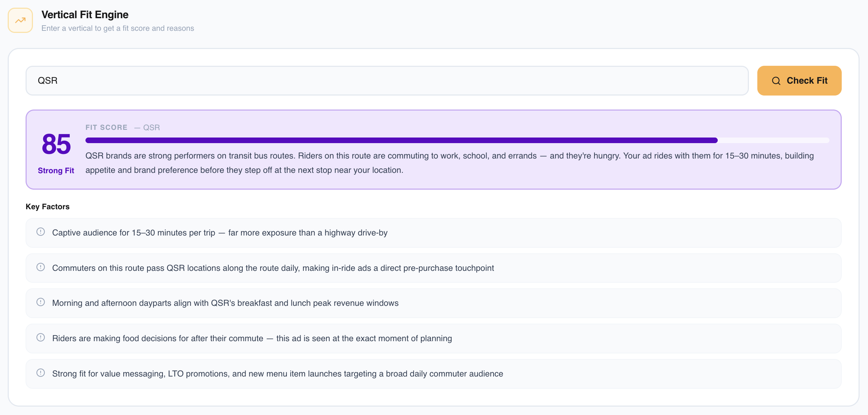Focus the vertical input field containing QSR
The image size is (868, 415).
tap(387, 80)
